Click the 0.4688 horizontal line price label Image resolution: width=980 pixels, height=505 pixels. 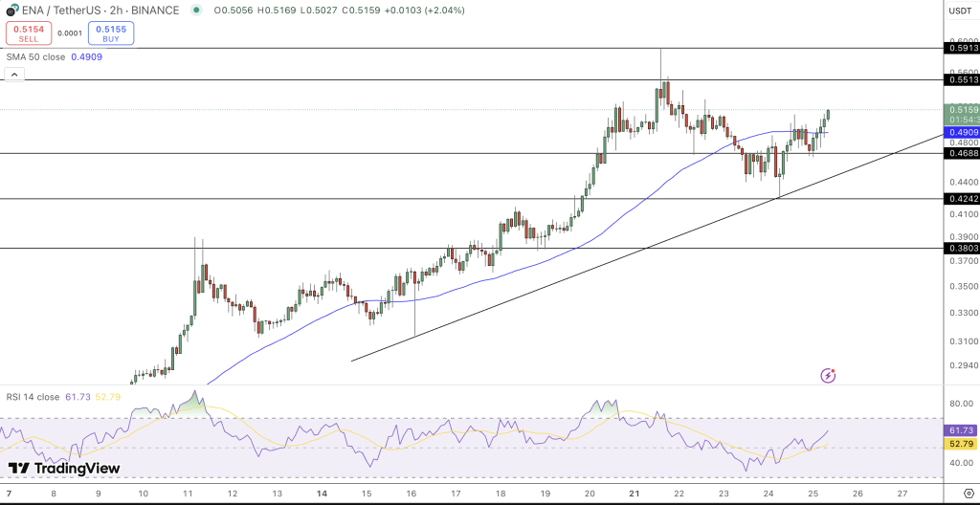962,154
